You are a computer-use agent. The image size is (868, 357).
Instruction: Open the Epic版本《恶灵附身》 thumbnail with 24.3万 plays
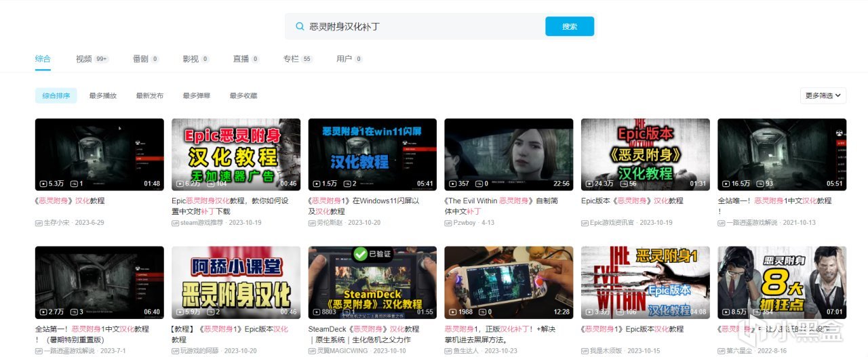[x=646, y=154]
